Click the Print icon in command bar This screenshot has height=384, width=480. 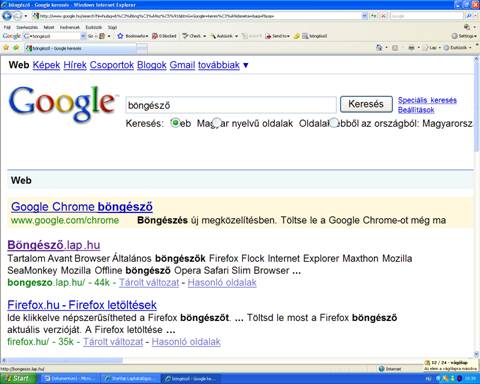412,48
